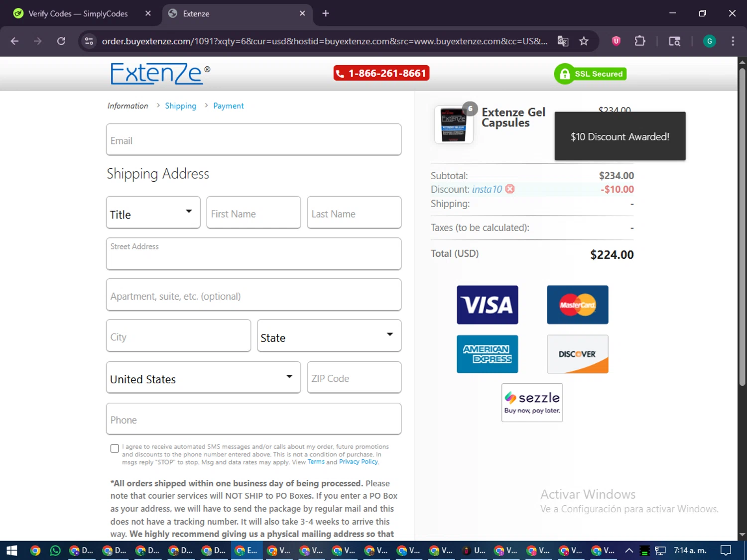The image size is (747, 560).
Task: Show hidden system tray icons
Action: pos(629,550)
